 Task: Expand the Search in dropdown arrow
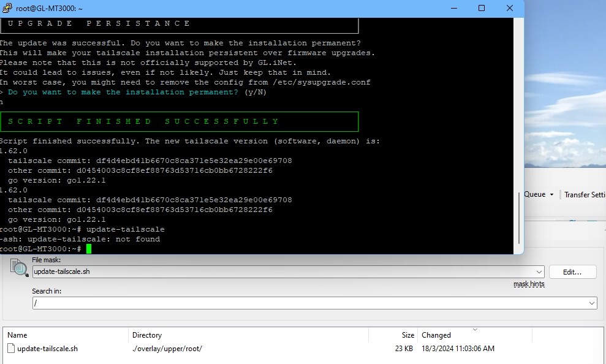click(x=592, y=303)
